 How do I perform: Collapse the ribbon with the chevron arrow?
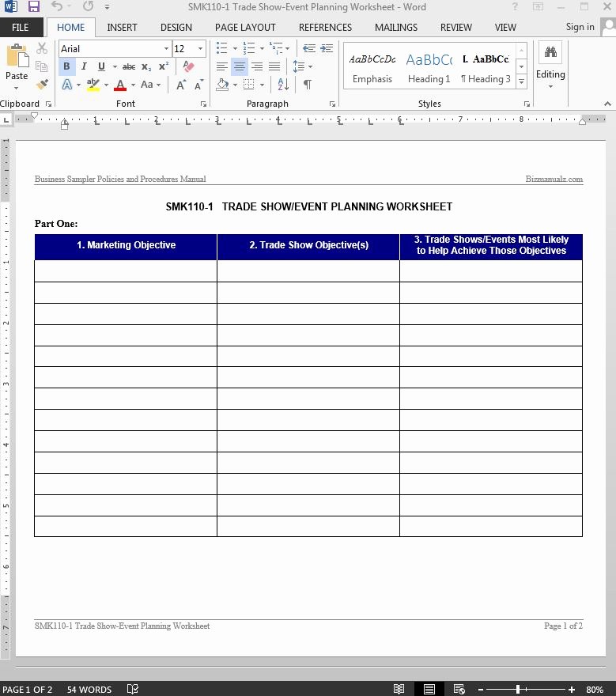tap(607, 104)
